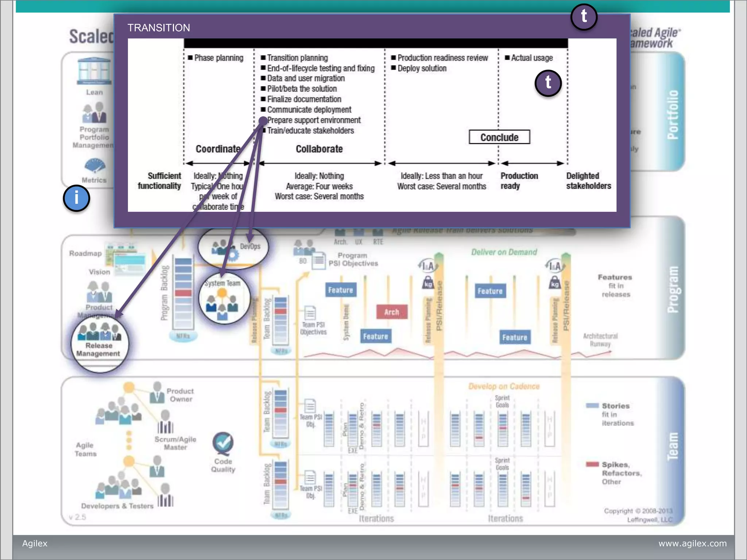Click the Code Quality checkmark icon
Image resolution: width=747 pixels, height=560 pixels.
tap(223, 443)
